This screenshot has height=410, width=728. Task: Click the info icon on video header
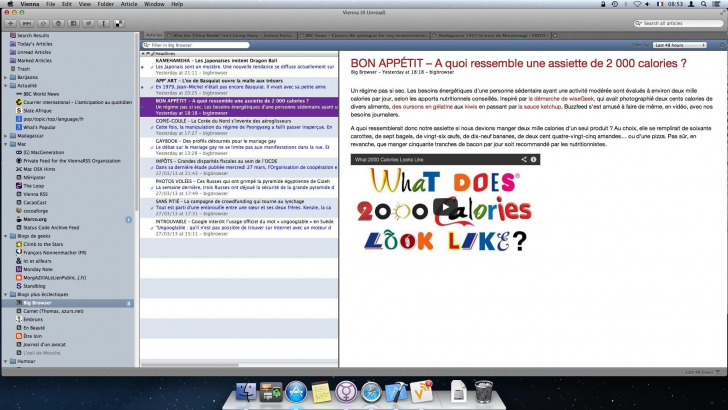point(533,159)
